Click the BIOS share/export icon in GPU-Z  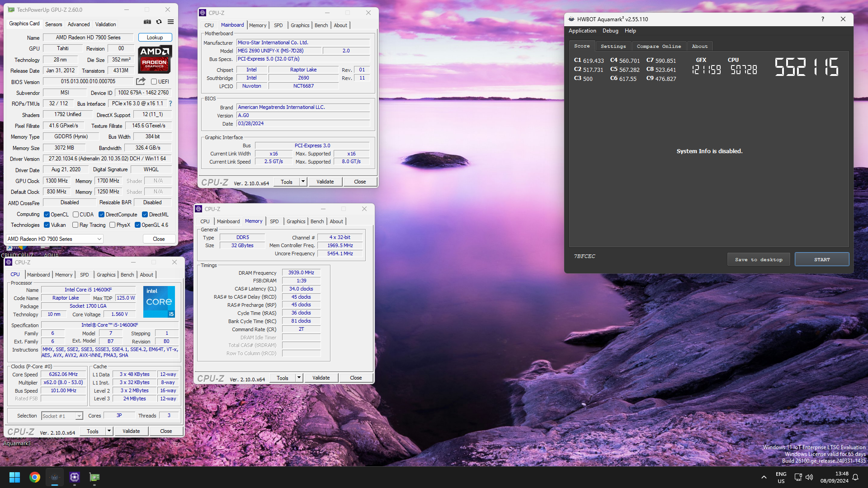(141, 81)
